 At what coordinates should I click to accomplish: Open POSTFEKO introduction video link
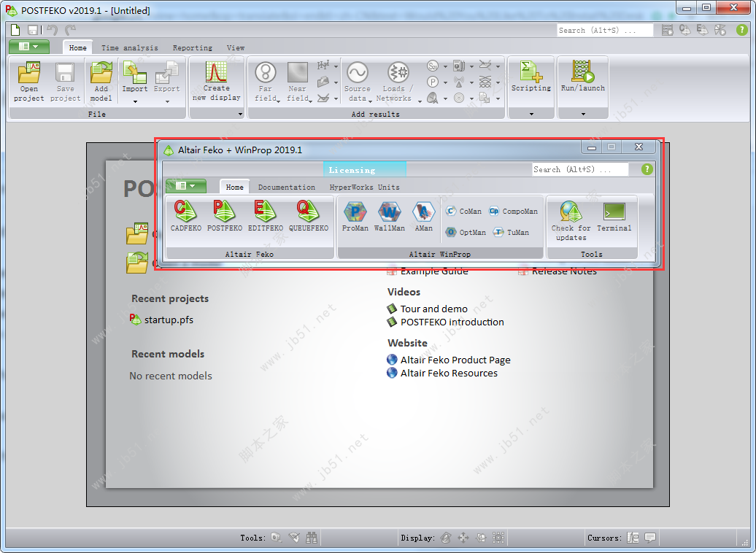[x=445, y=322]
